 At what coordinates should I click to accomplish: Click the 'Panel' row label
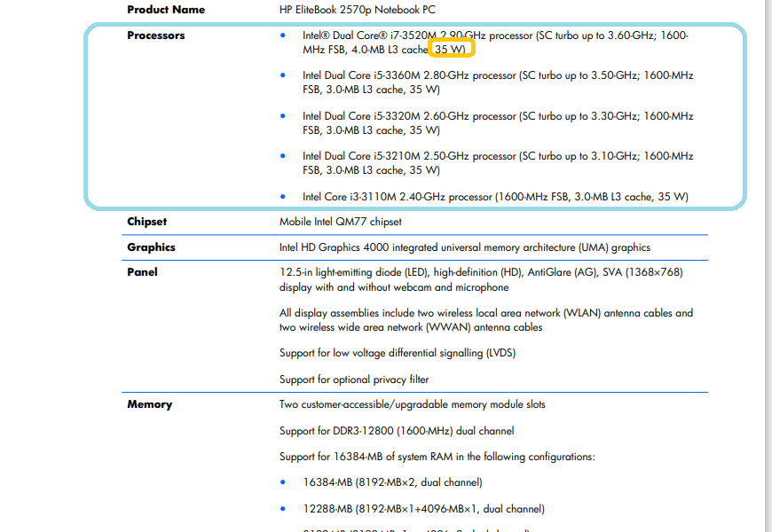pyautogui.click(x=142, y=272)
